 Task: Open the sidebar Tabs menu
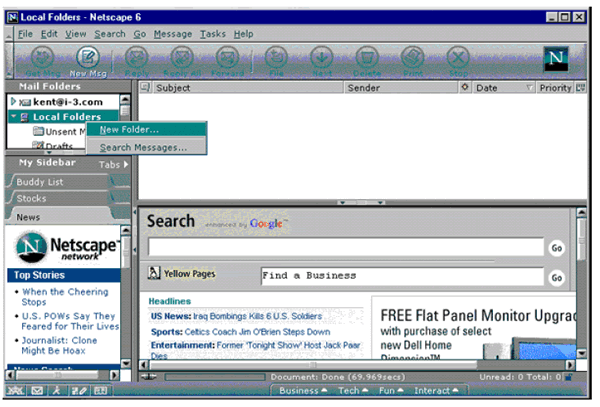point(113,164)
